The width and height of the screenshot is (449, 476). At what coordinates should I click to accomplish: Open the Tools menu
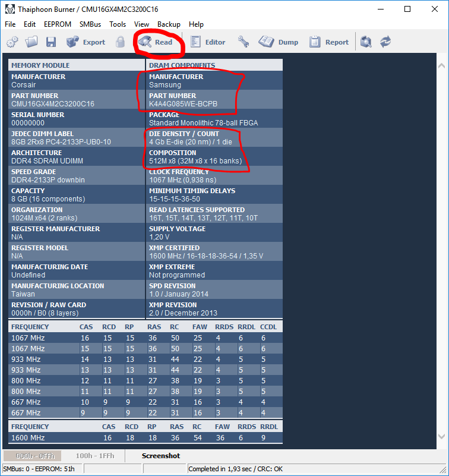click(x=118, y=24)
